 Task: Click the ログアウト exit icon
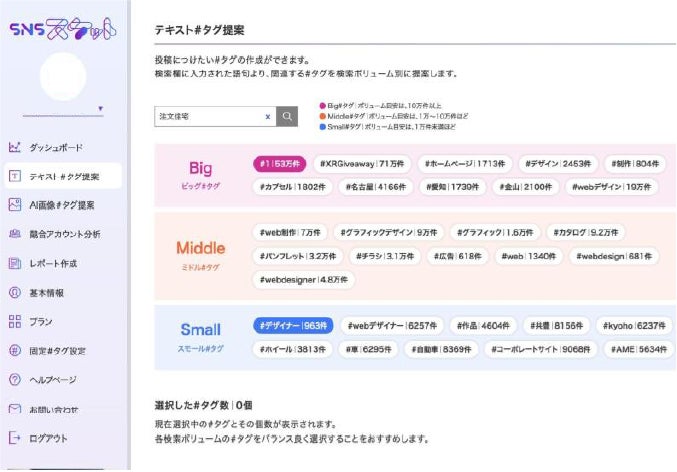tap(15, 438)
